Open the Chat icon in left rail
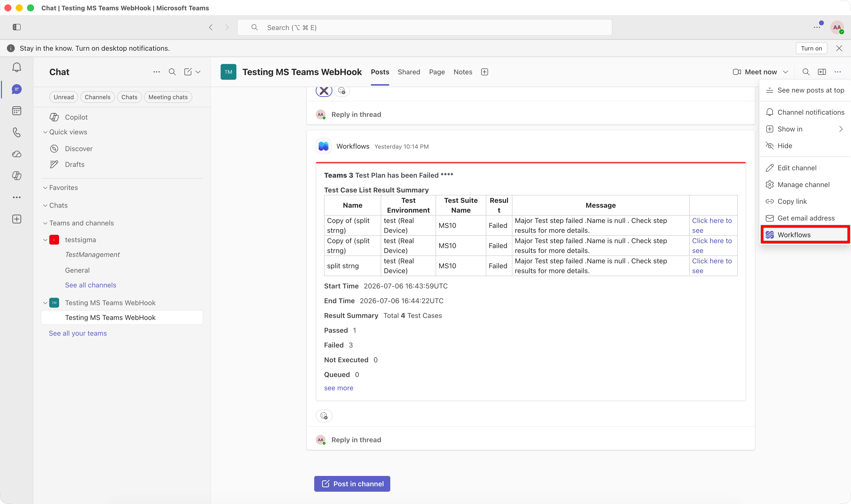 pos(17,89)
